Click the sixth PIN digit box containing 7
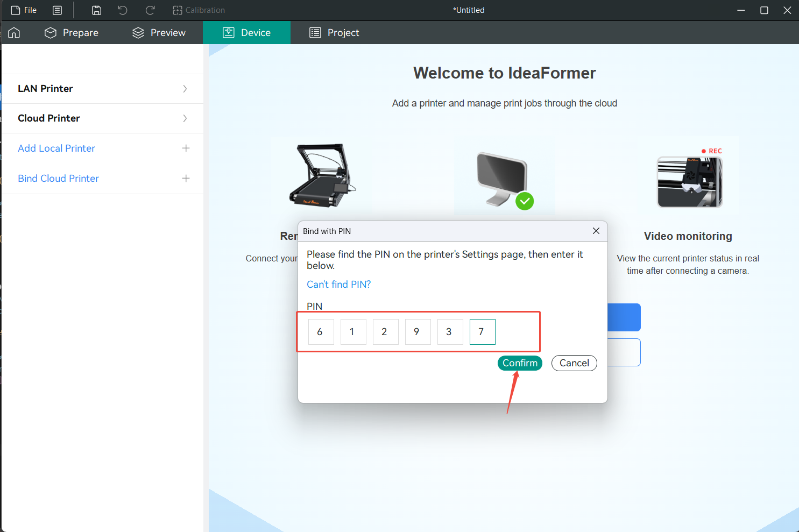The height and width of the screenshot is (532, 799). pos(483,332)
